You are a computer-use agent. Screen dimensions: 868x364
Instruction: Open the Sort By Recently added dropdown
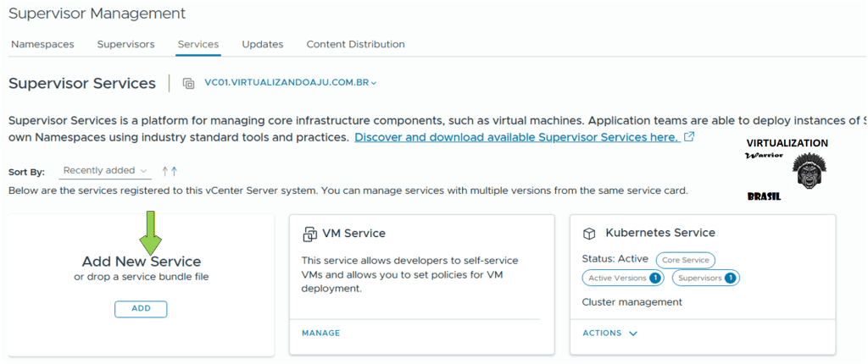[105, 171]
